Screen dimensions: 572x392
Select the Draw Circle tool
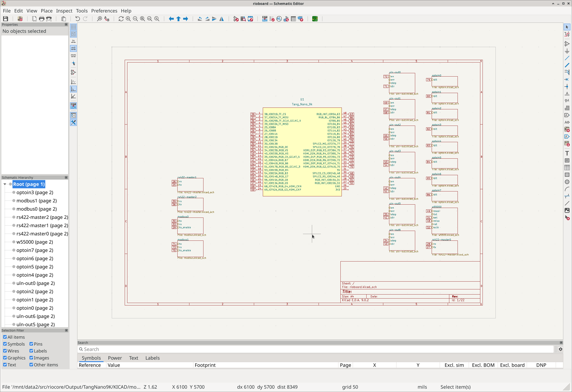567,182
